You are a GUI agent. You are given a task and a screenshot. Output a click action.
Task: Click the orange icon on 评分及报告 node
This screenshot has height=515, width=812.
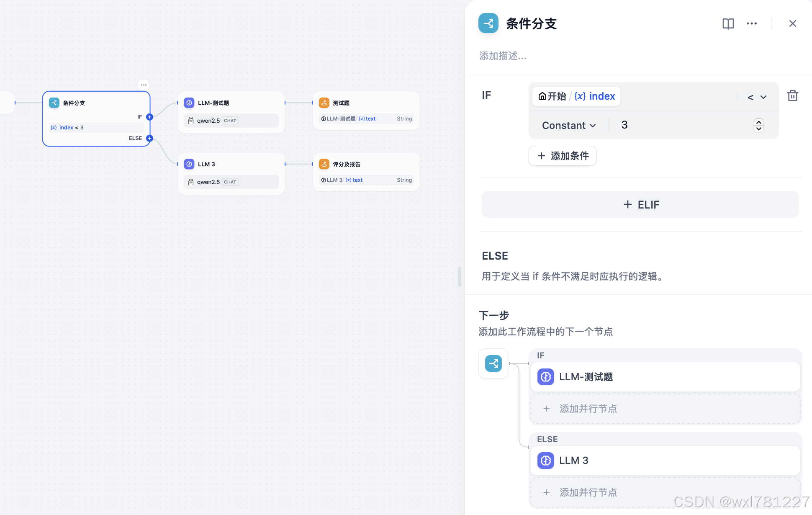click(x=324, y=164)
